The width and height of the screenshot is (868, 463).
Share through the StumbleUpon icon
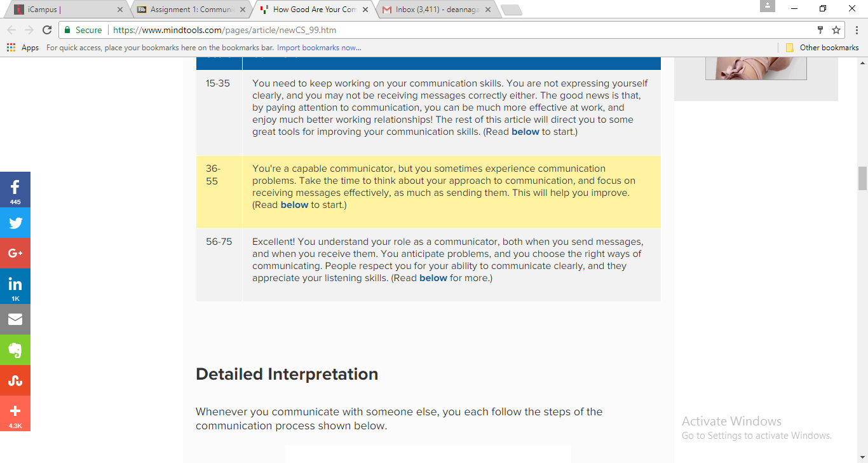(15, 380)
